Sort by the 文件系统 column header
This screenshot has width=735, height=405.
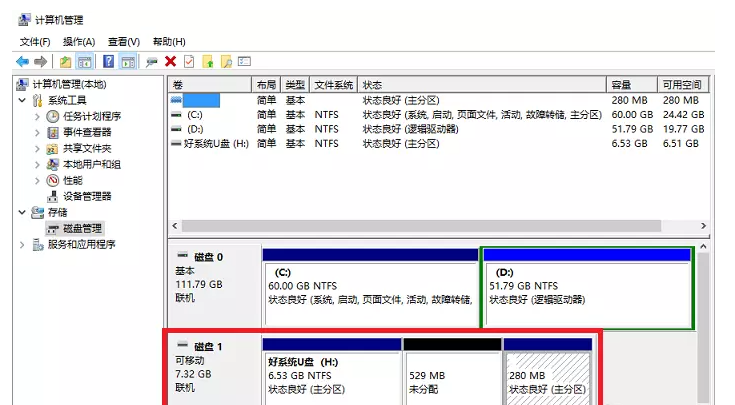pyautogui.click(x=333, y=85)
